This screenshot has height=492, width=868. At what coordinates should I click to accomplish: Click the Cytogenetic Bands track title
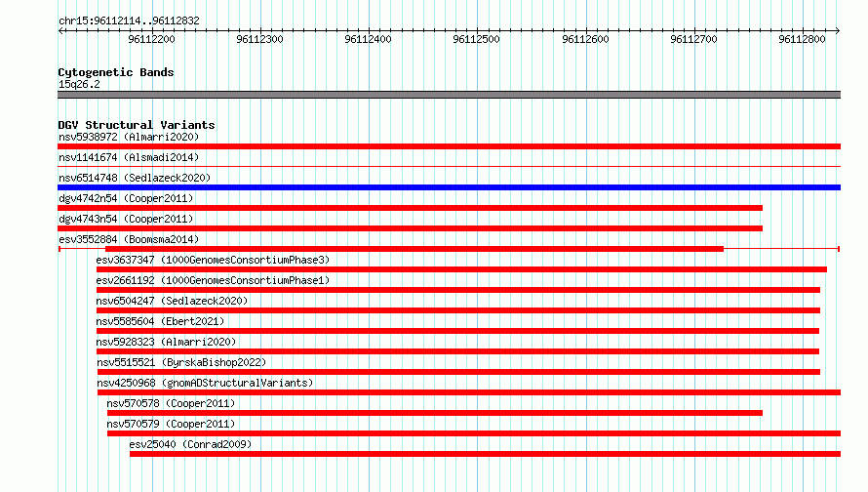coord(116,72)
